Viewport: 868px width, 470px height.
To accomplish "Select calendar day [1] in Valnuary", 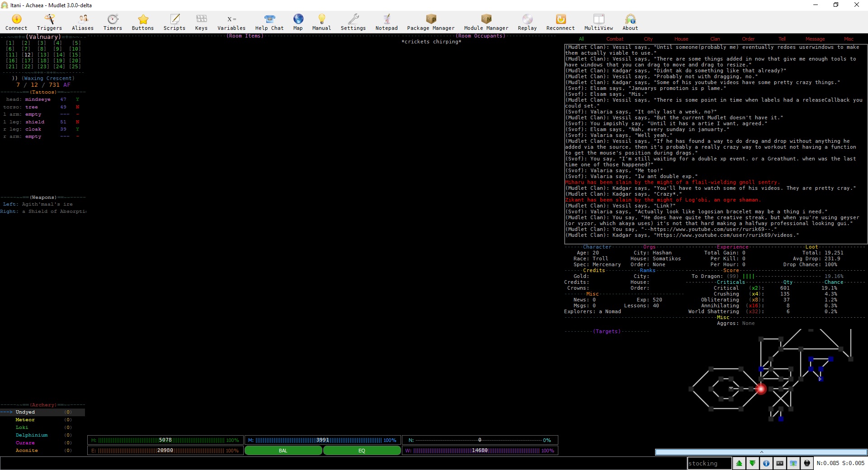I will [x=10, y=43].
